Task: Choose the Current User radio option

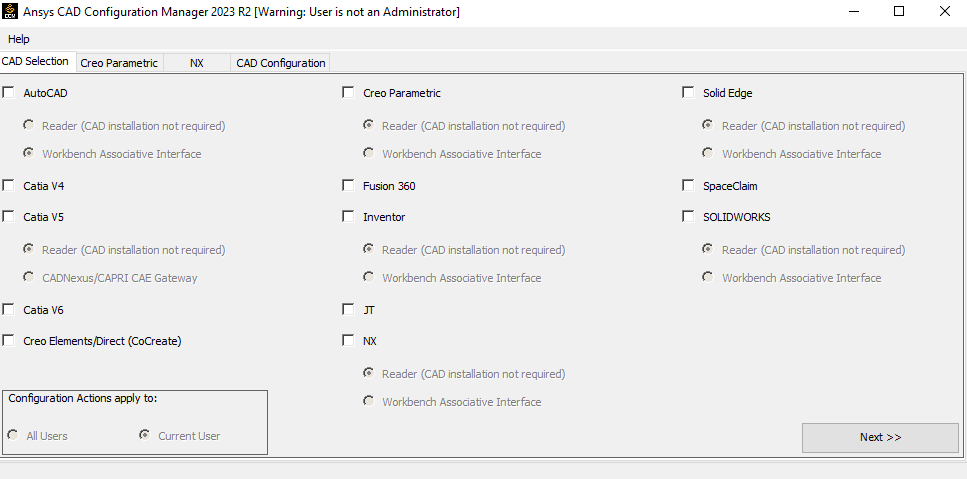Action: 145,435
